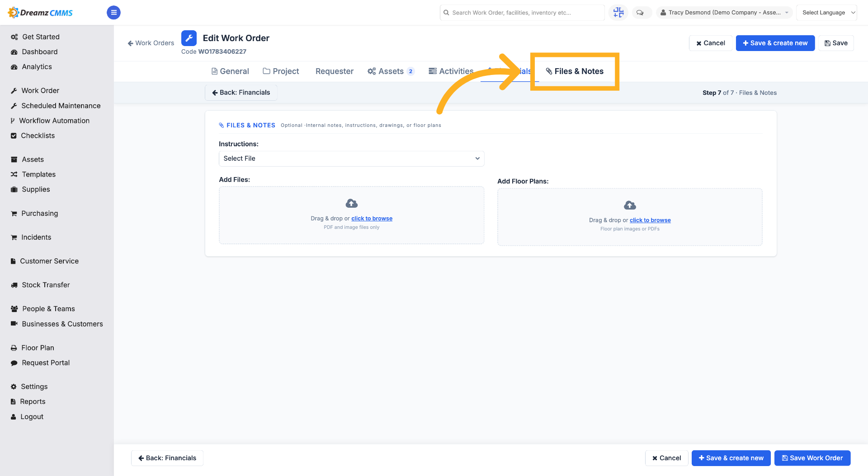Image resolution: width=868 pixels, height=476 pixels.
Task: Open Customer Service in sidebar
Action: pos(44,261)
